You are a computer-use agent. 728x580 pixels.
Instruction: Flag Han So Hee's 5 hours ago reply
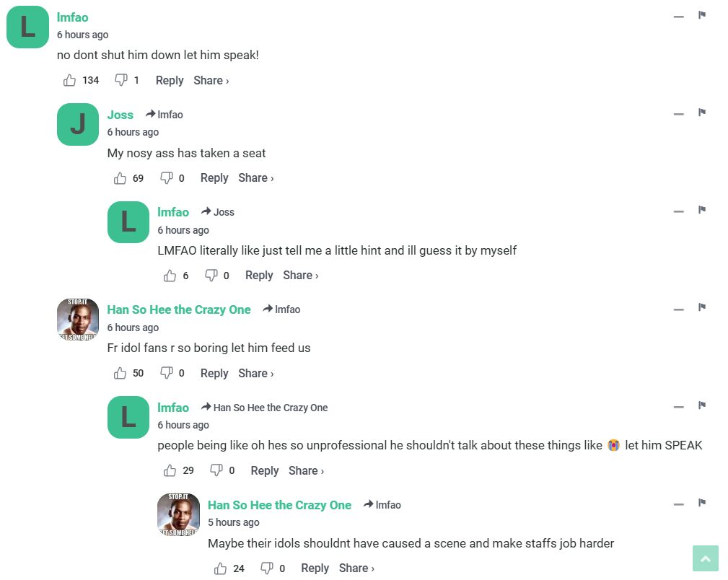tap(701, 503)
